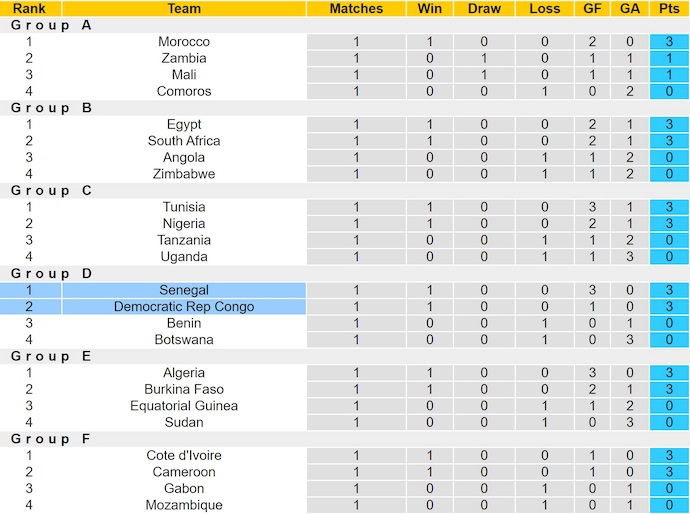Sort by the Team column header
Viewport: 690px width, 514px height.
click(x=184, y=9)
